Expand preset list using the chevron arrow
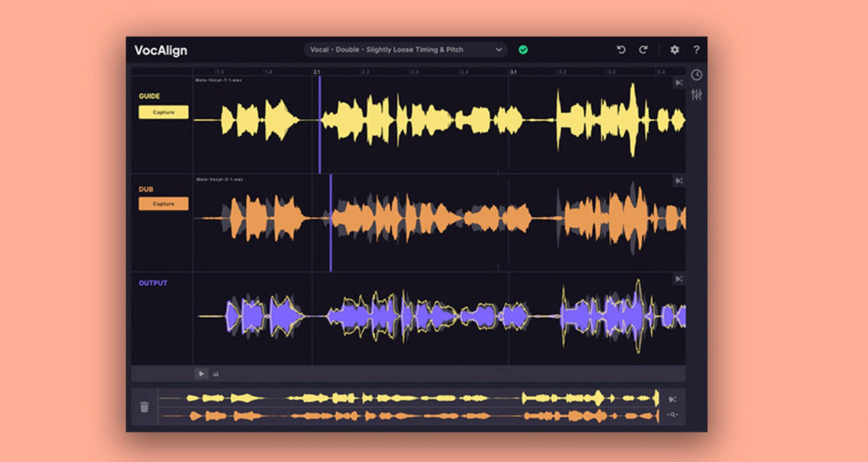 [x=499, y=49]
